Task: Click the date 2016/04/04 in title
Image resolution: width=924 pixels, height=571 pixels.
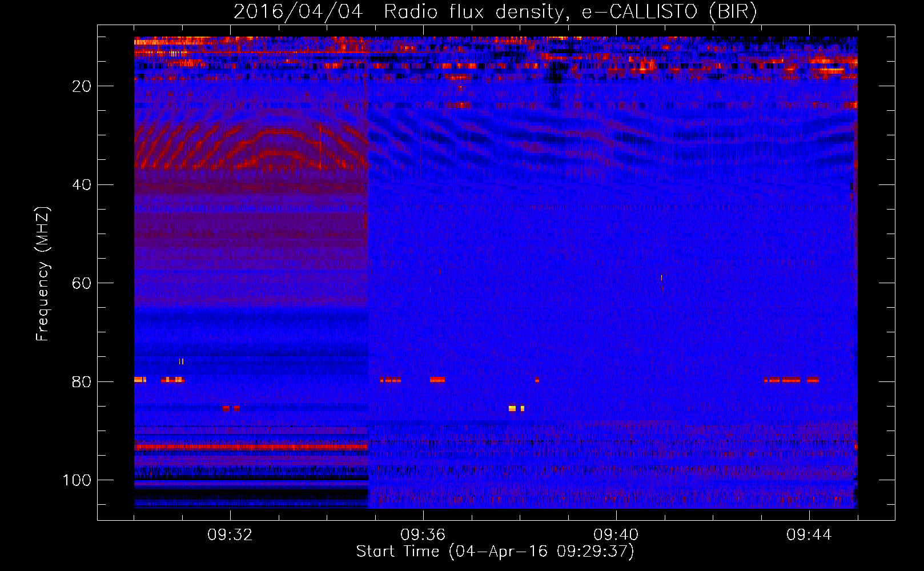Action: [x=298, y=11]
